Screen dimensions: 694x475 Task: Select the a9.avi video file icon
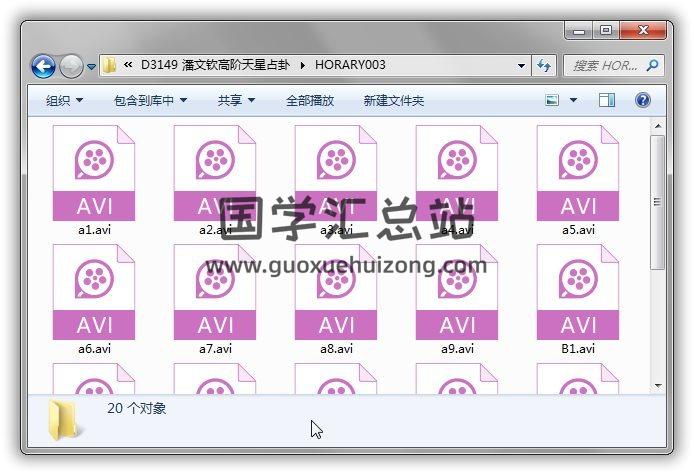point(457,292)
